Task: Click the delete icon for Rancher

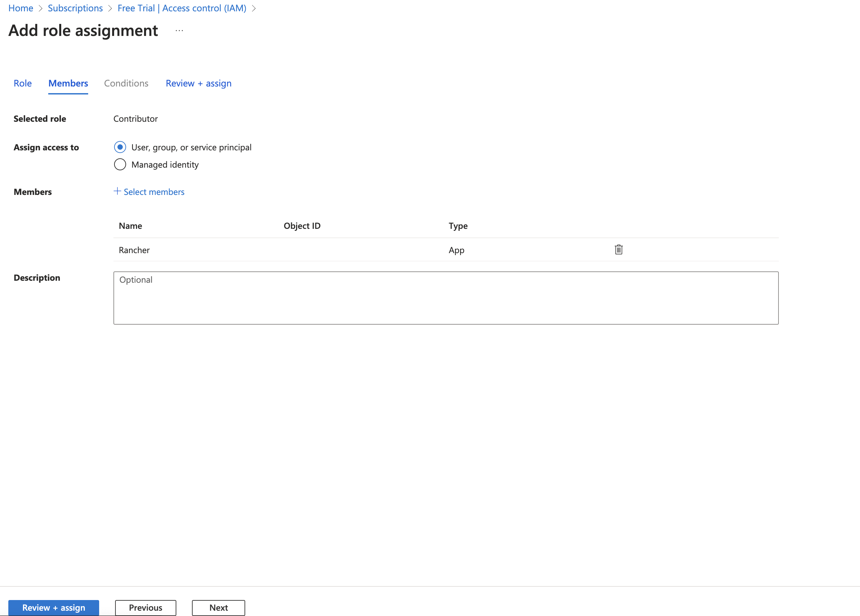Action: (619, 249)
